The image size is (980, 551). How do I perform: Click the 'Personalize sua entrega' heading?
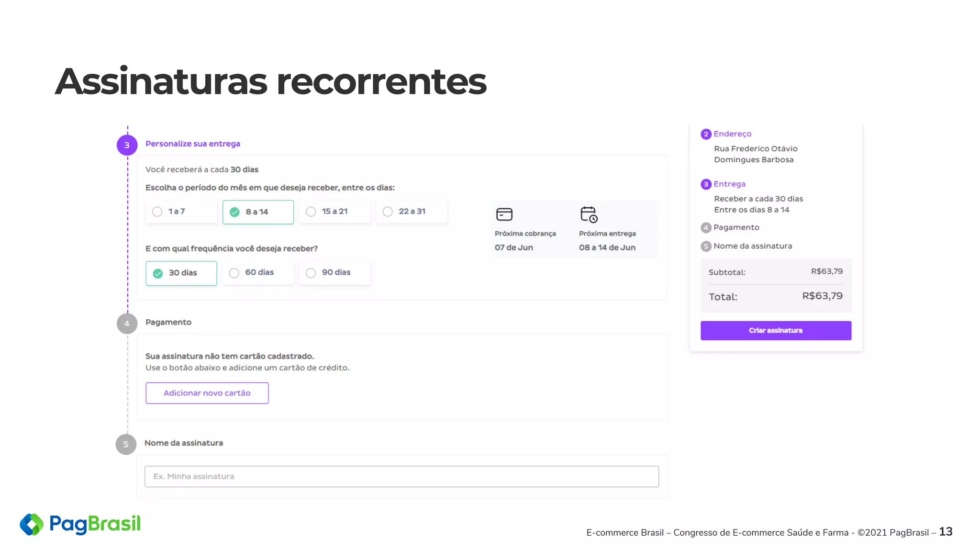tap(193, 144)
